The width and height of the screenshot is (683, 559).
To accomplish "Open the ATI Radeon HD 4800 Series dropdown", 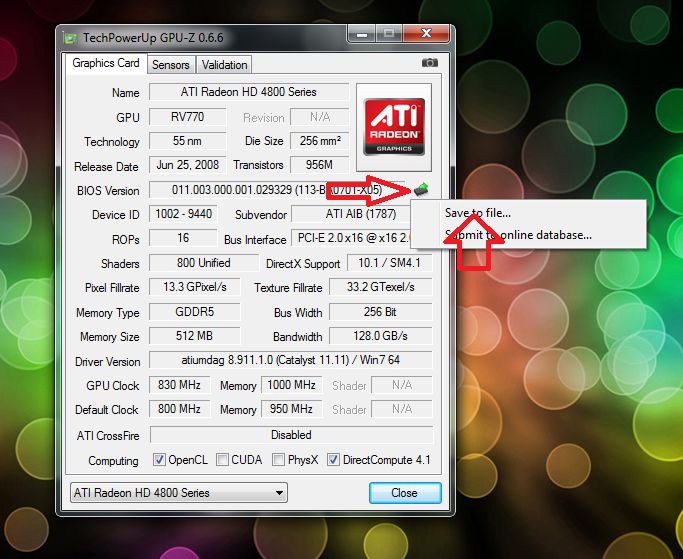I will point(179,493).
